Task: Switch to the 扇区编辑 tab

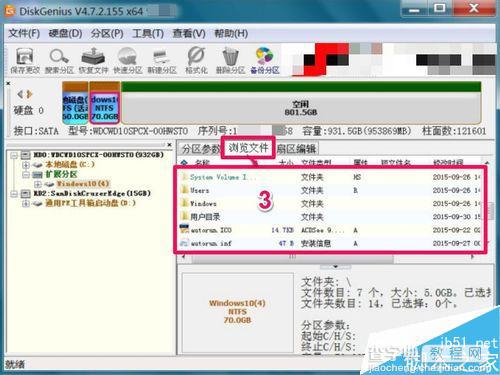Action: coord(296,149)
